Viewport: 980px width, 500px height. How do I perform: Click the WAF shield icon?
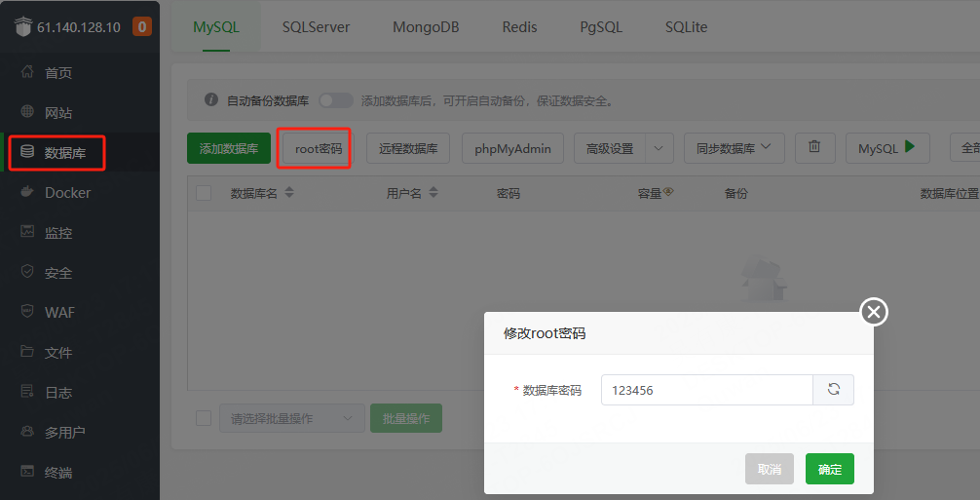point(27,311)
